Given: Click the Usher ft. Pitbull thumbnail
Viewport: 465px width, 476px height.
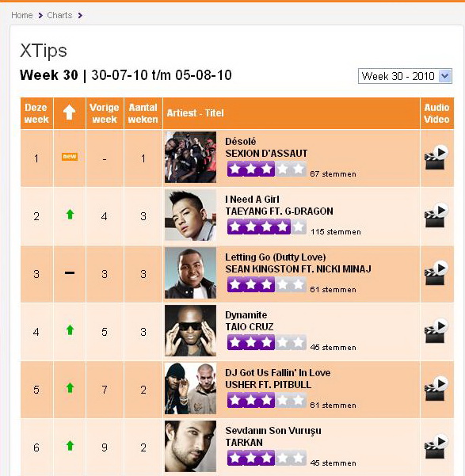Looking at the screenshot, I should pos(190,388).
